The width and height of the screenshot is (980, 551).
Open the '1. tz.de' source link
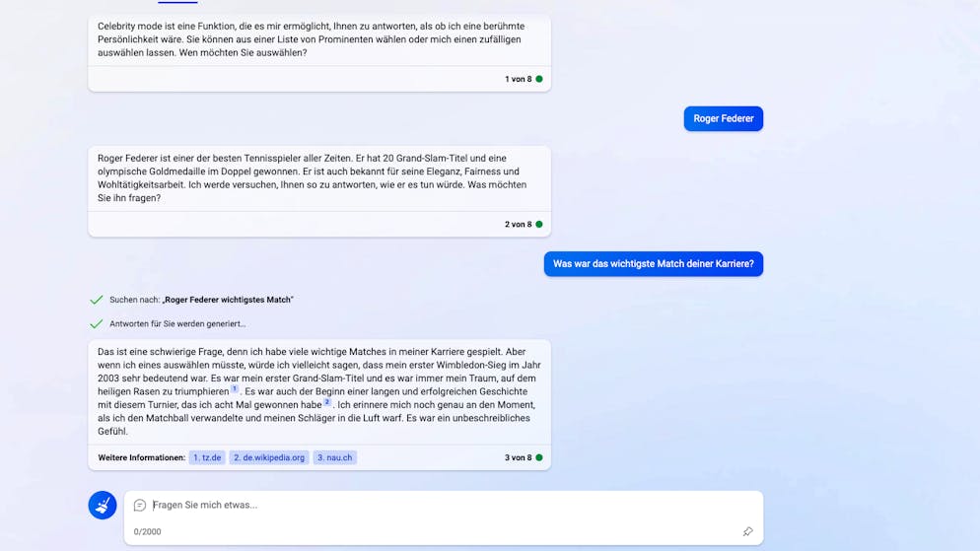(x=207, y=457)
